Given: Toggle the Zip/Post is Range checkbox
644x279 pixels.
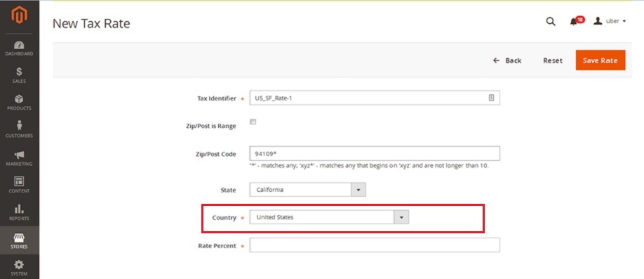Looking at the screenshot, I should tap(253, 122).
